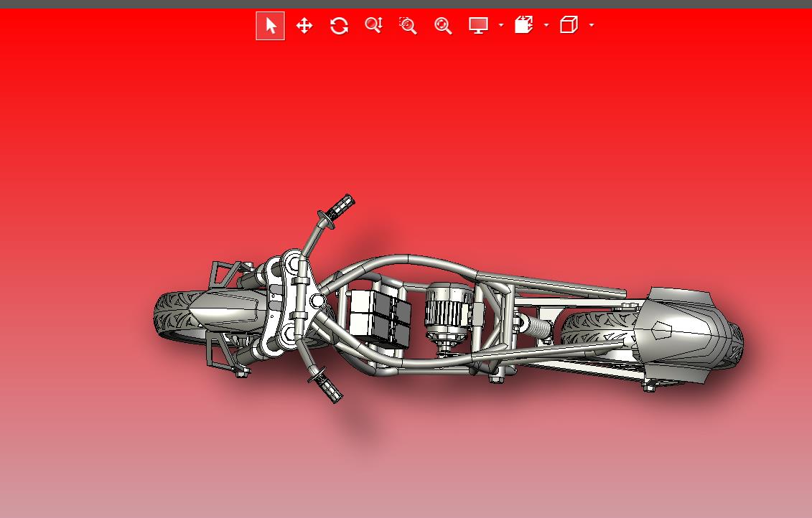Open dropdown arrow beside monitor icon
Image resolution: width=812 pixels, height=518 pixels.
(x=500, y=25)
